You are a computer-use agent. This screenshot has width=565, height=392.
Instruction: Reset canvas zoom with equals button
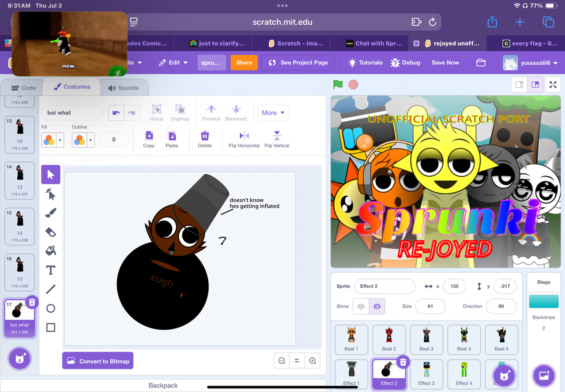297,361
